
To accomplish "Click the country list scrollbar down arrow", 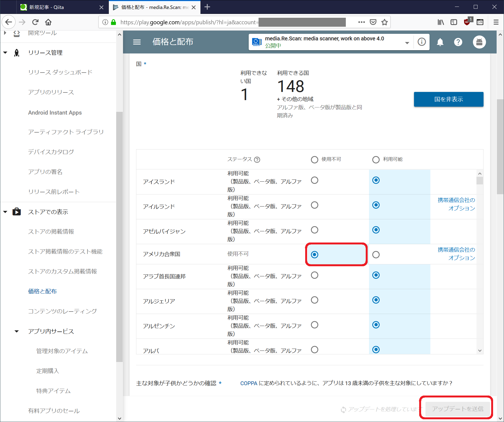I will (x=480, y=351).
